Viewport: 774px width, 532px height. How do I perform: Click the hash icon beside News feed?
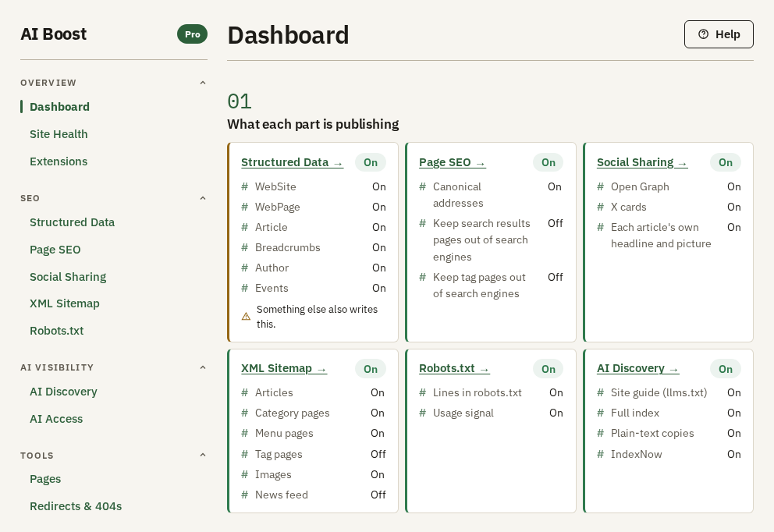(244, 495)
